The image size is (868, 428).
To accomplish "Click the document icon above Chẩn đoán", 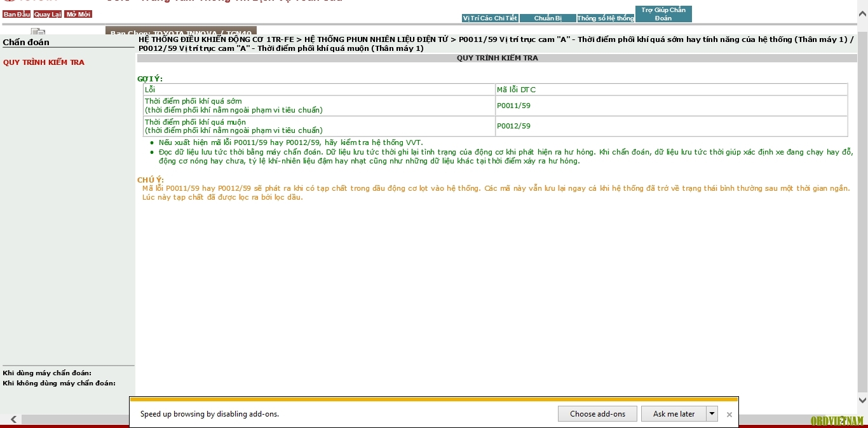I will (x=38, y=31).
